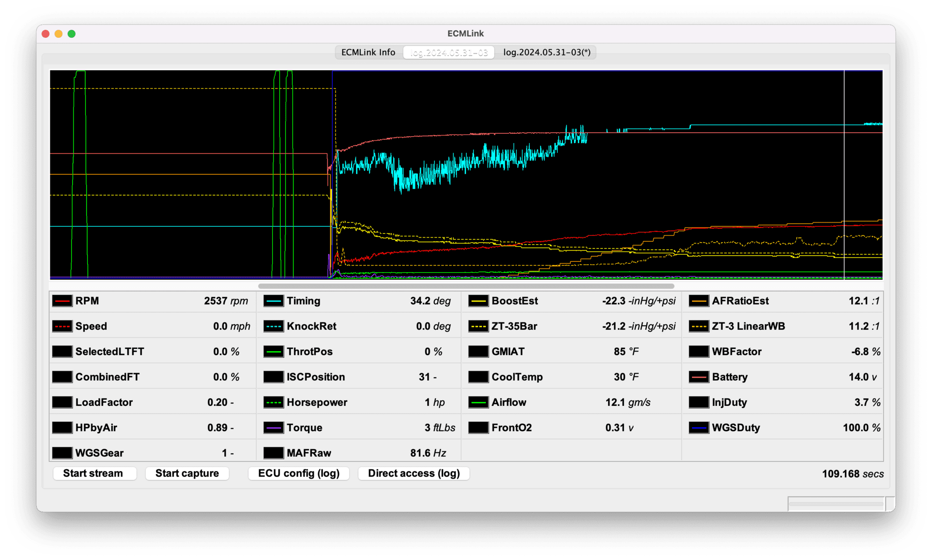Select the CoolTemp value 30 °F
This screenshot has height=560, width=932.
(x=626, y=377)
